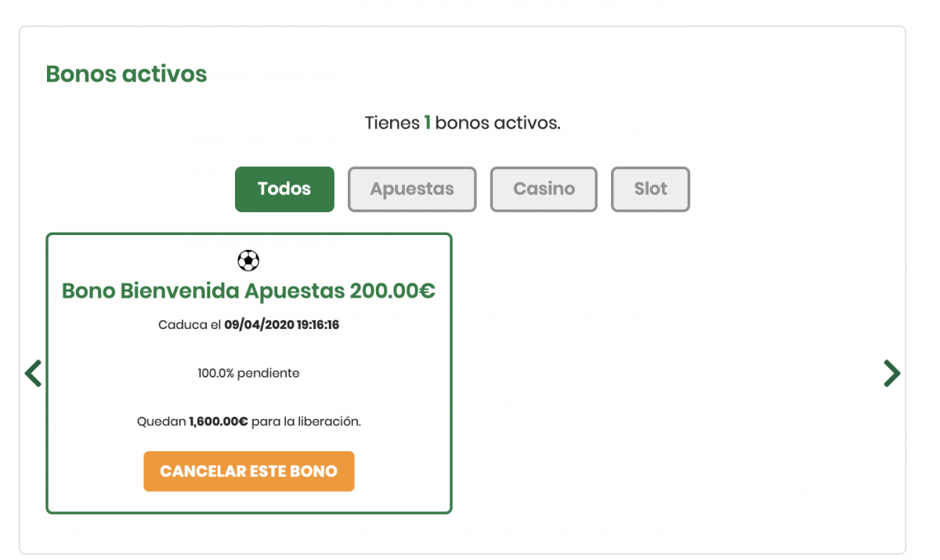The height and width of the screenshot is (560, 940).
Task: Click the 100.0% pendiente progress text
Action: [x=248, y=374]
